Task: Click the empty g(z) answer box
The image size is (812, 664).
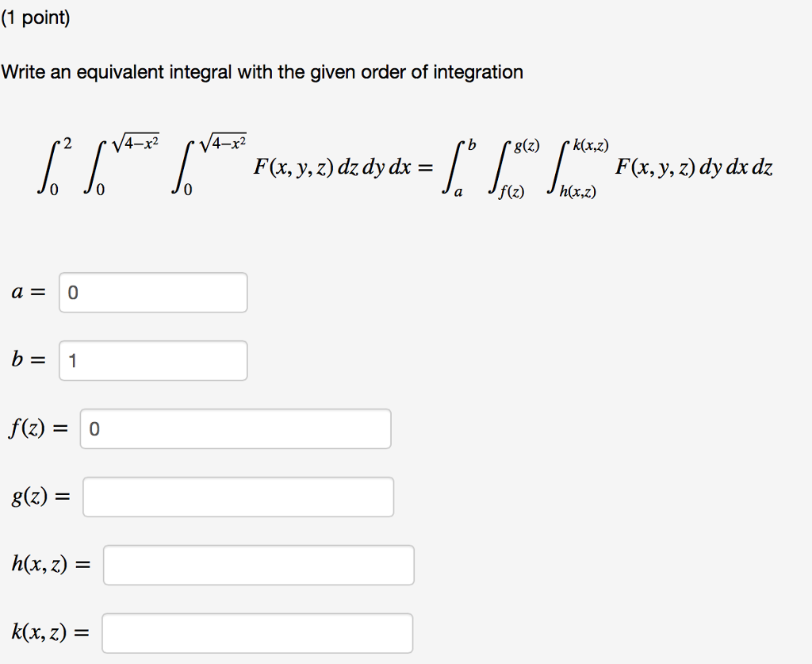Action: [x=238, y=497]
